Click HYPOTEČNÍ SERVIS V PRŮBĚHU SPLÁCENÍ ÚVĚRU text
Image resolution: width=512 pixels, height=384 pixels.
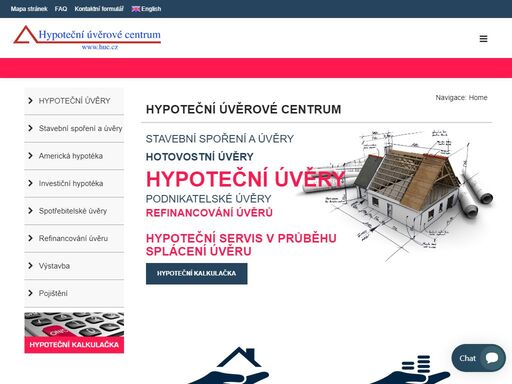tap(241, 245)
